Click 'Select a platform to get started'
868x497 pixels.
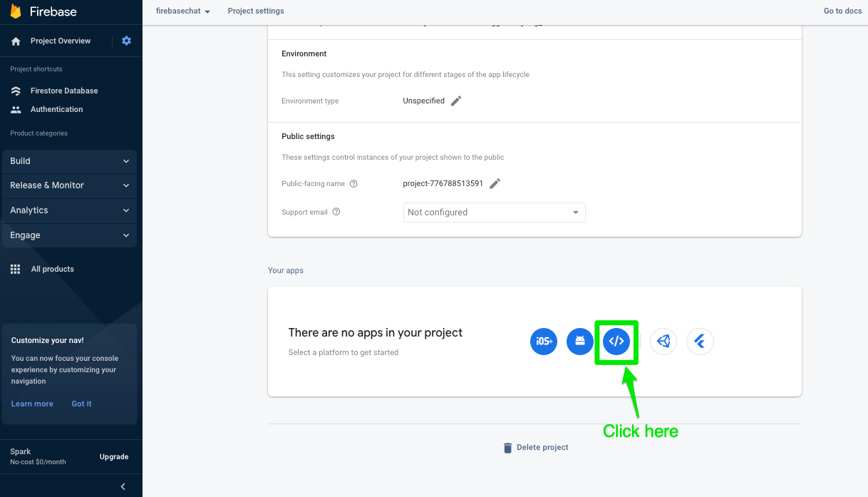point(343,353)
